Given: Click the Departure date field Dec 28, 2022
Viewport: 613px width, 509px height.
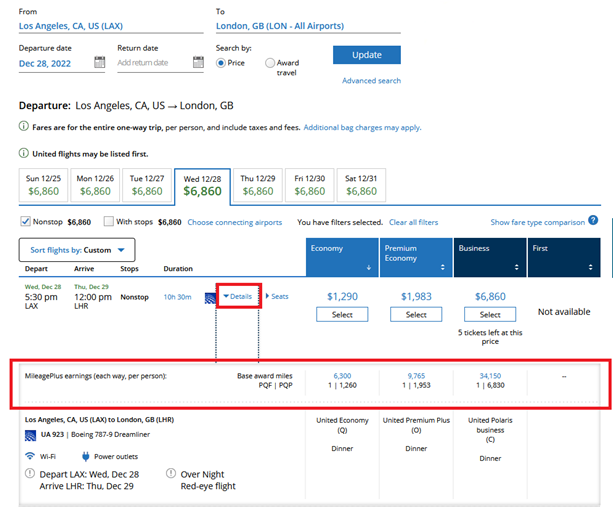Looking at the screenshot, I should click(56, 63).
